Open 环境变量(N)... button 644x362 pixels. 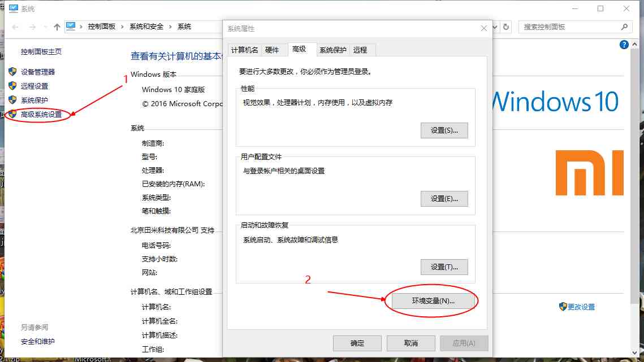[x=433, y=301]
